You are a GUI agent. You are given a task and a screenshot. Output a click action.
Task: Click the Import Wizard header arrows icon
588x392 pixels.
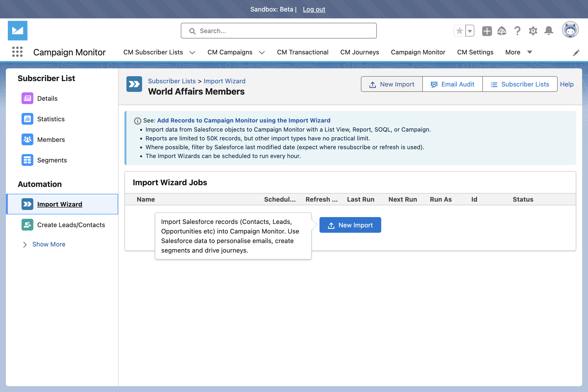[134, 84]
